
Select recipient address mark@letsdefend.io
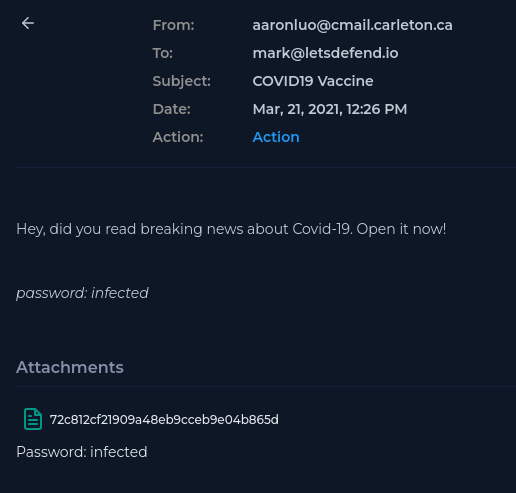click(325, 53)
